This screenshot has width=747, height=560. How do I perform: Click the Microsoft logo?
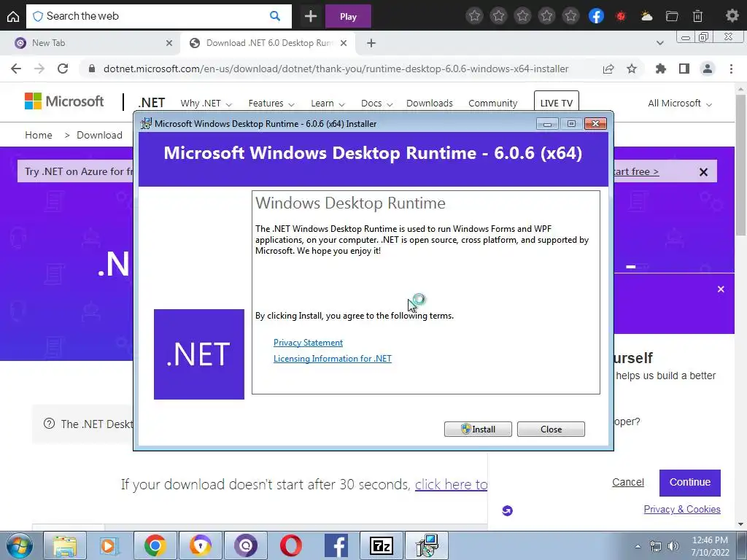point(64,101)
